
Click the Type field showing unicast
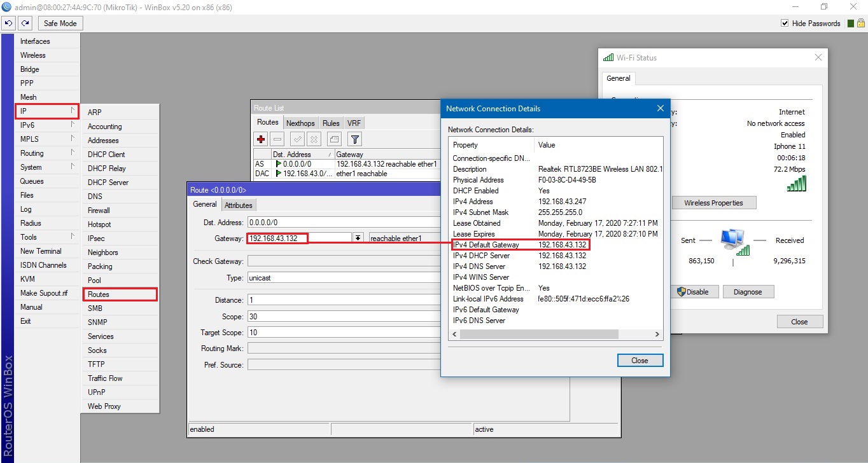point(344,278)
